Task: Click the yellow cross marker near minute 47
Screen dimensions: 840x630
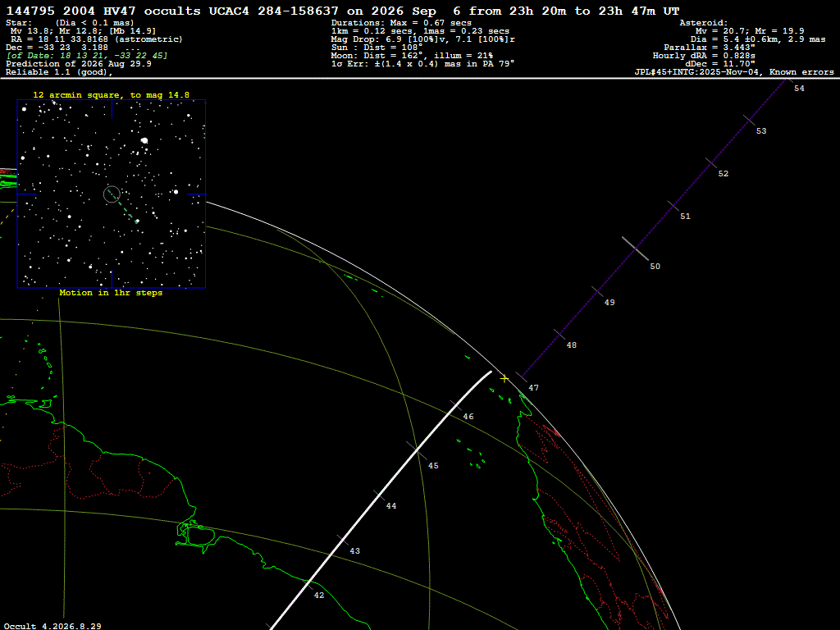Action: pyautogui.click(x=504, y=379)
